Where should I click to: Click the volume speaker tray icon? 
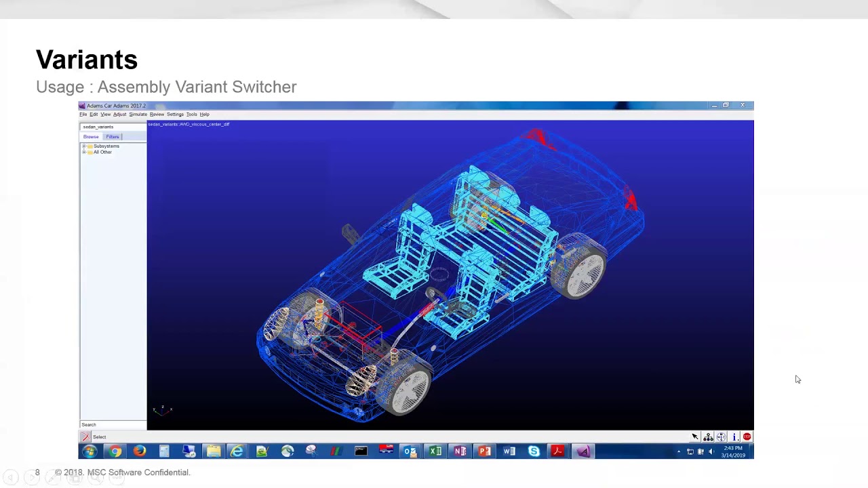(711, 452)
